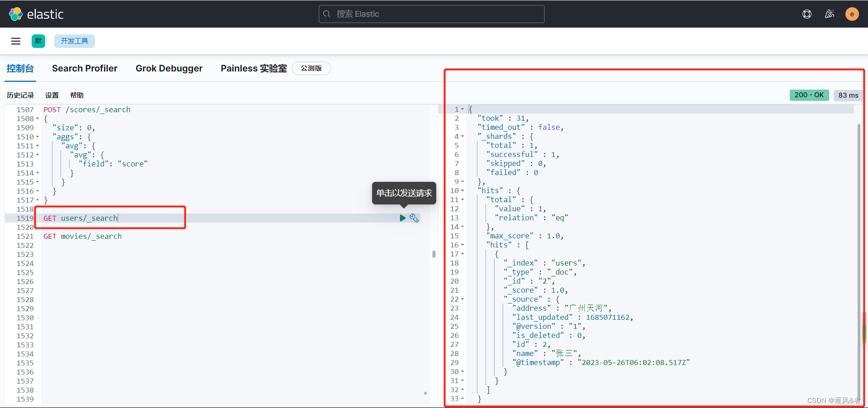Switch to the Grok Debugger tab
This screenshot has width=868, height=408.
[x=169, y=68]
